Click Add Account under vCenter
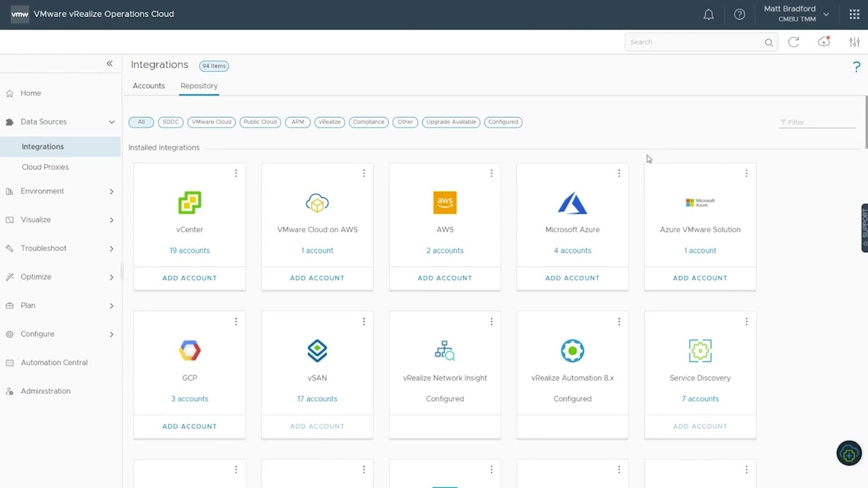The height and width of the screenshot is (488, 868). (190, 278)
